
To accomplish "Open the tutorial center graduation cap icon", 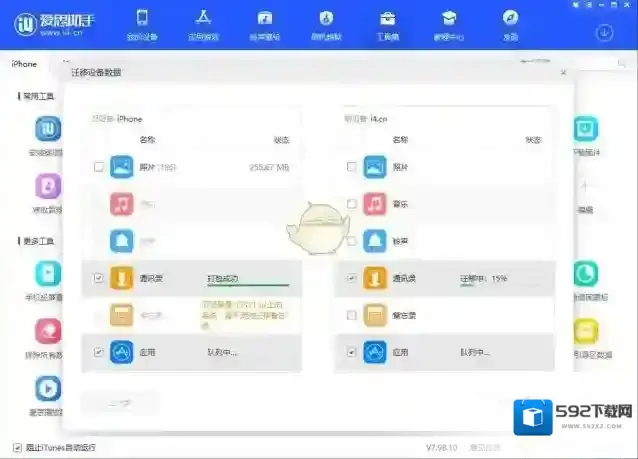I will [449, 24].
